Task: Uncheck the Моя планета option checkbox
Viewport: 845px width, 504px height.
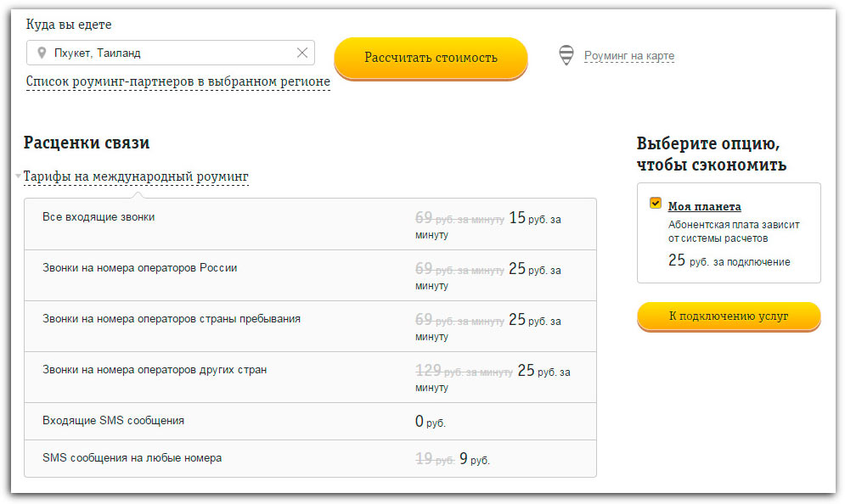Action: coord(655,204)
